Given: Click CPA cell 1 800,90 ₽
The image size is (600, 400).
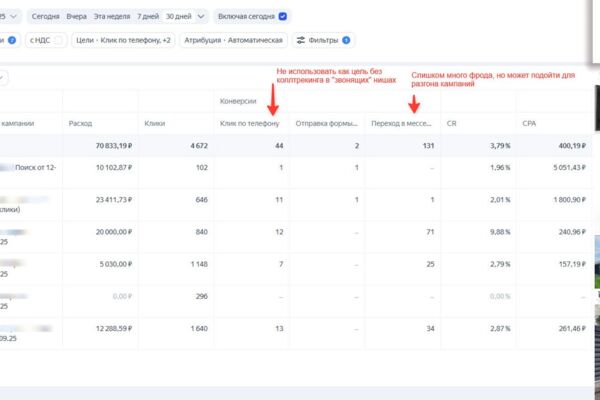Looking at the screenshot, I should click(569, 199).
